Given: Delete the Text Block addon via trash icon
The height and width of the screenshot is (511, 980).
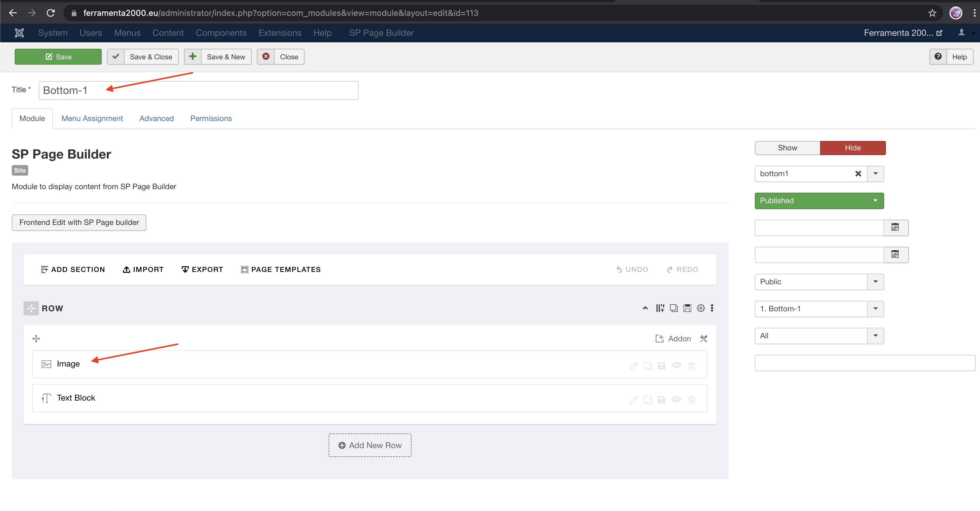Looking at the screenshot, I should click(x=692, y=400).
